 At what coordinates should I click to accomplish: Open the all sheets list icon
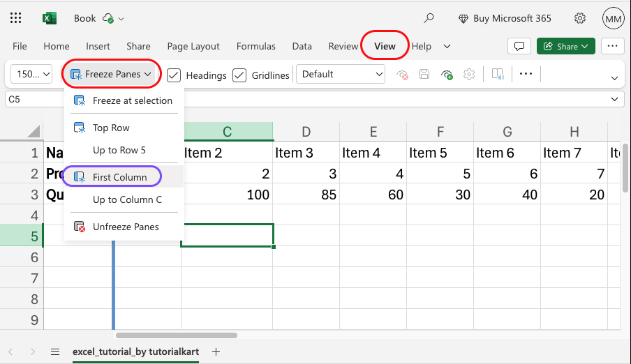55,352
